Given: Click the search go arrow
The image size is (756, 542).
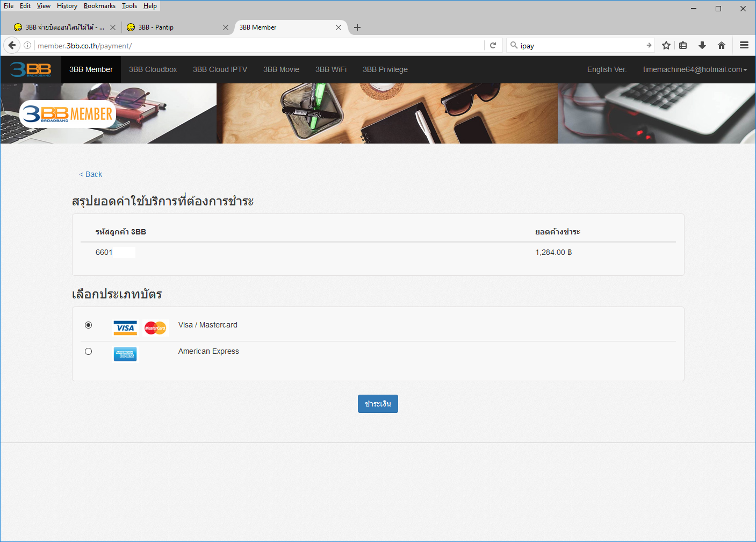Looking at the screenshot, I should (649, 46).
